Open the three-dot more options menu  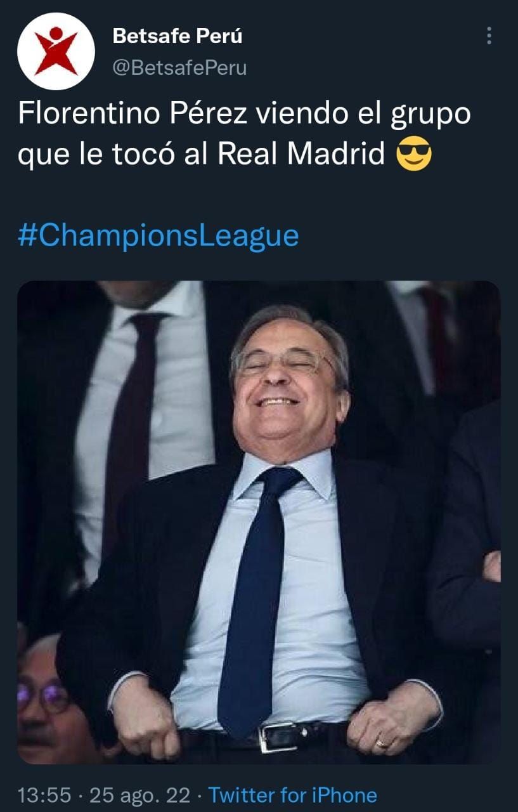pyautogui.click(x=489, y=36)
